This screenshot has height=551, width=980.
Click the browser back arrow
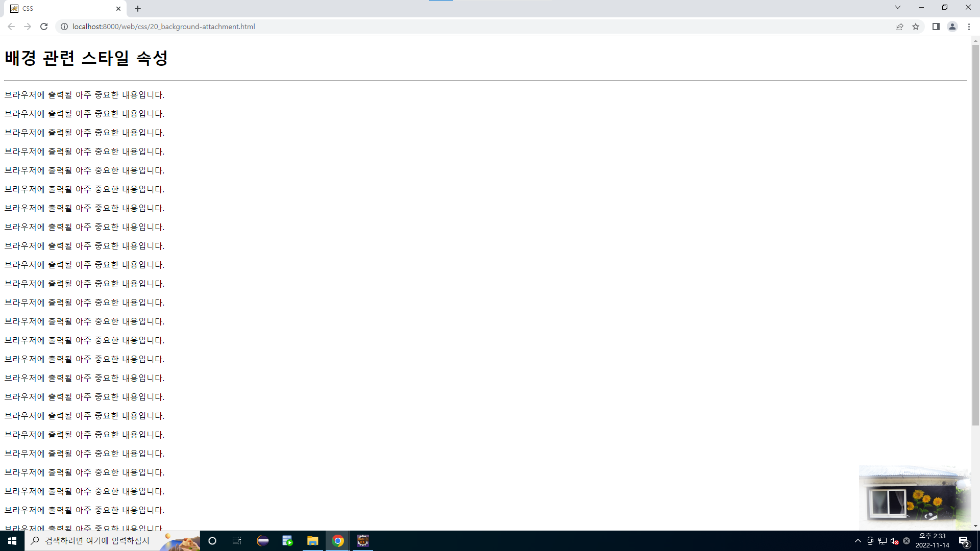tap(11, 27)
